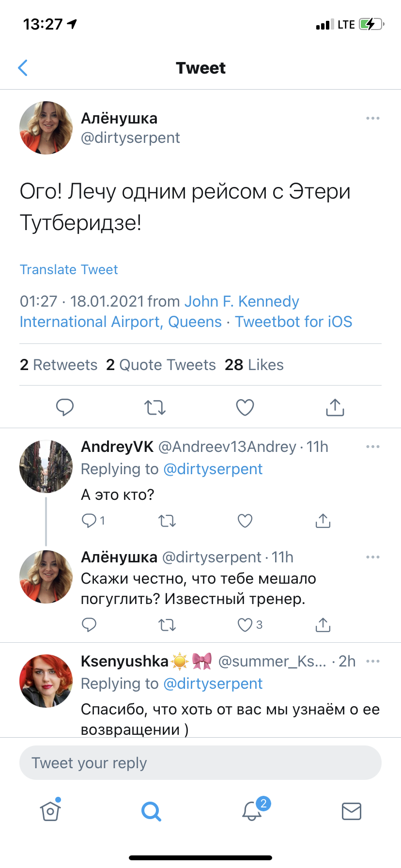View the 28 Likes list
Screen dimensions: 401x868
pyautogui.click(x=254, y=365)
